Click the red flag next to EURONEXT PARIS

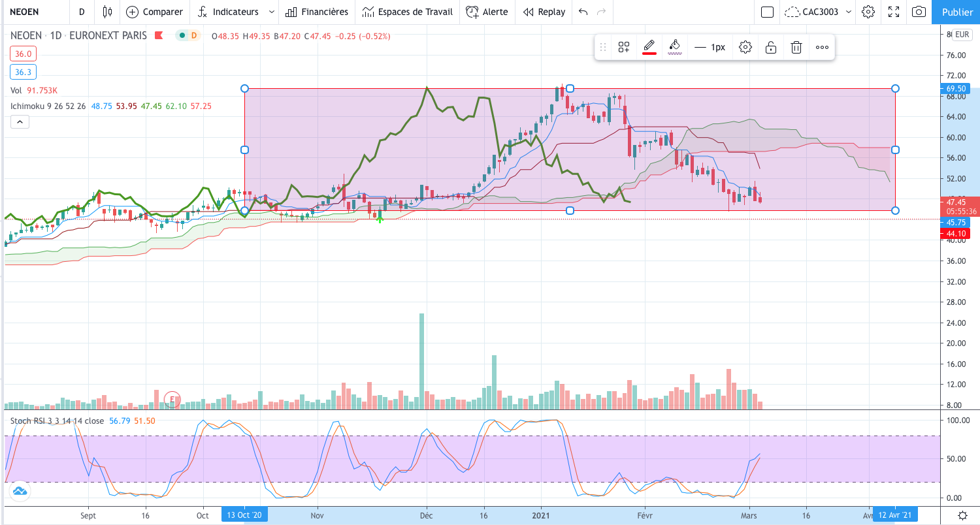(159, 36)
